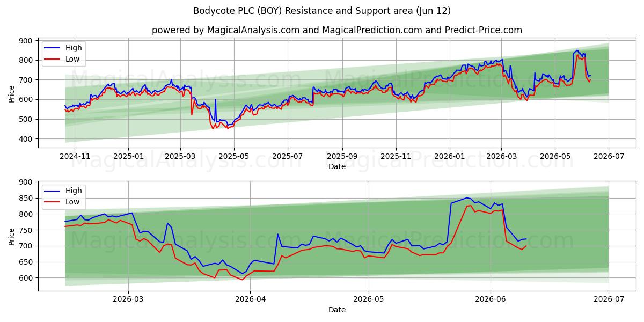The width and height of the screenshot is (644, 322).
Task: Click 'Low' in the top chart legend
Action: [x=72, y=60]
